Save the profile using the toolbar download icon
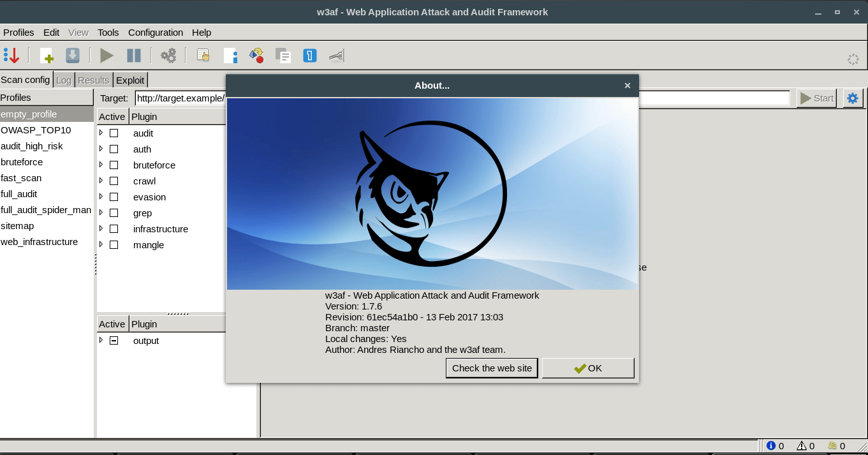Image resolution: width=868 pixels, height=455 pixels. (73, 56)
